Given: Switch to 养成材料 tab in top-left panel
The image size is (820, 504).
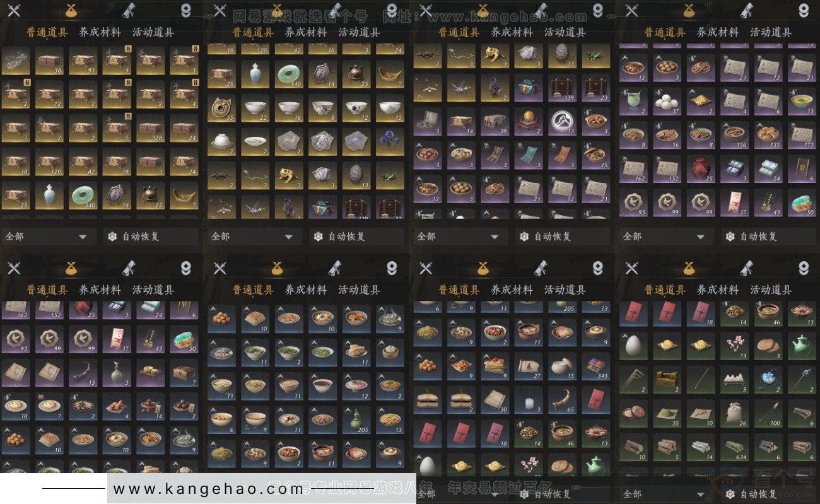Looking at the screenshot, I should click(x=100, y=32).
